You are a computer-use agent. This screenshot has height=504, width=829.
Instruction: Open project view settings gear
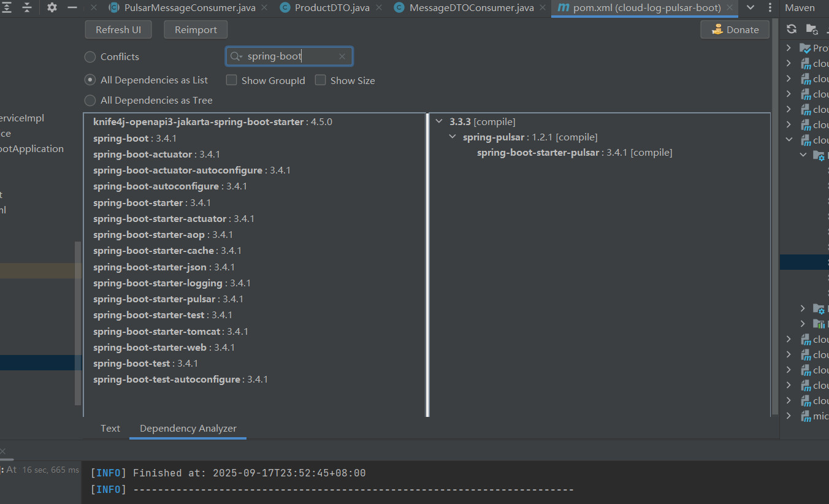tap(52, 7)
